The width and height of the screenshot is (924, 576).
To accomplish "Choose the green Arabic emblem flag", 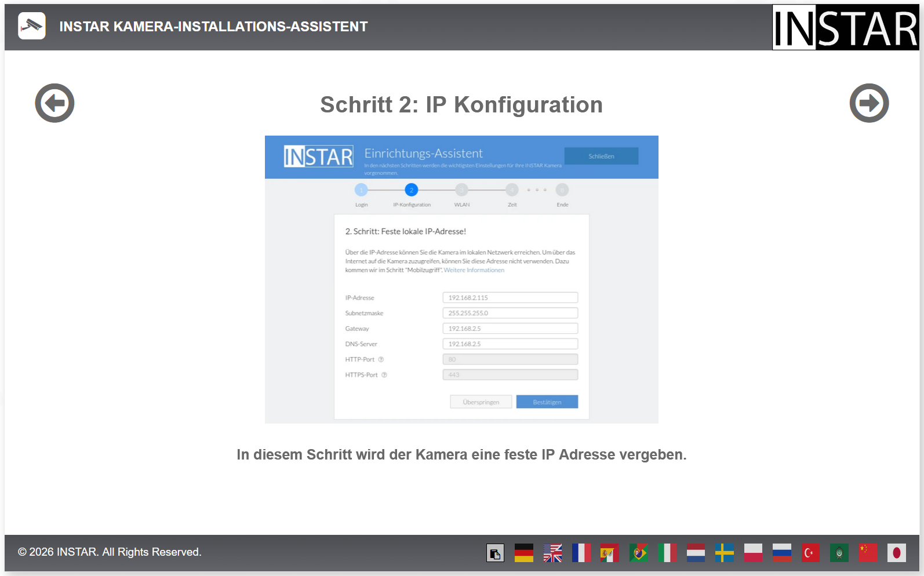I will 839,553.
